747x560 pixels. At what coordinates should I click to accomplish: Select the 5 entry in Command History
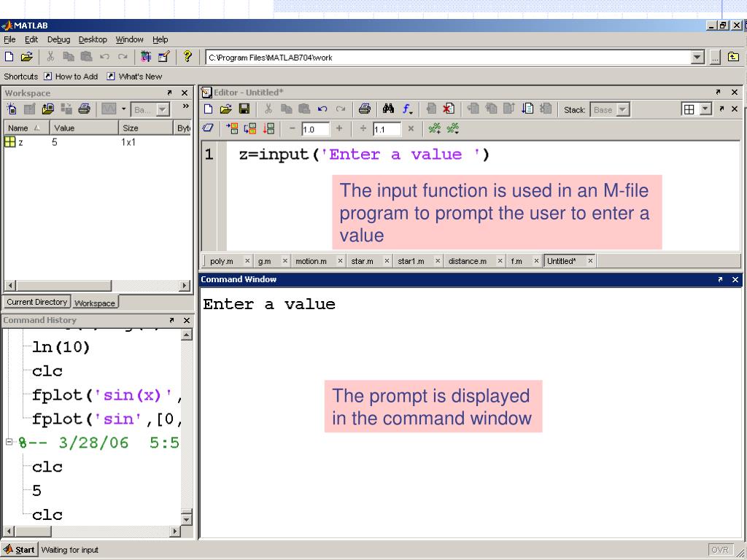click(x=36, y=491)
